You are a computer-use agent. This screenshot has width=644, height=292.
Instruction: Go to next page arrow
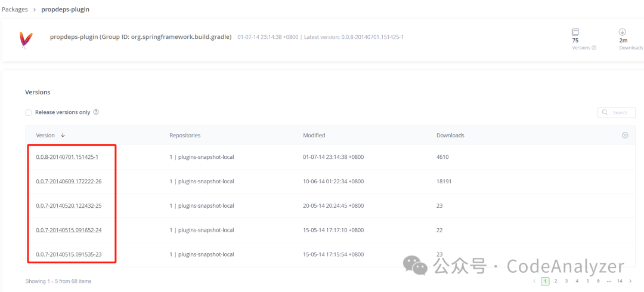(x=630, y=281)
